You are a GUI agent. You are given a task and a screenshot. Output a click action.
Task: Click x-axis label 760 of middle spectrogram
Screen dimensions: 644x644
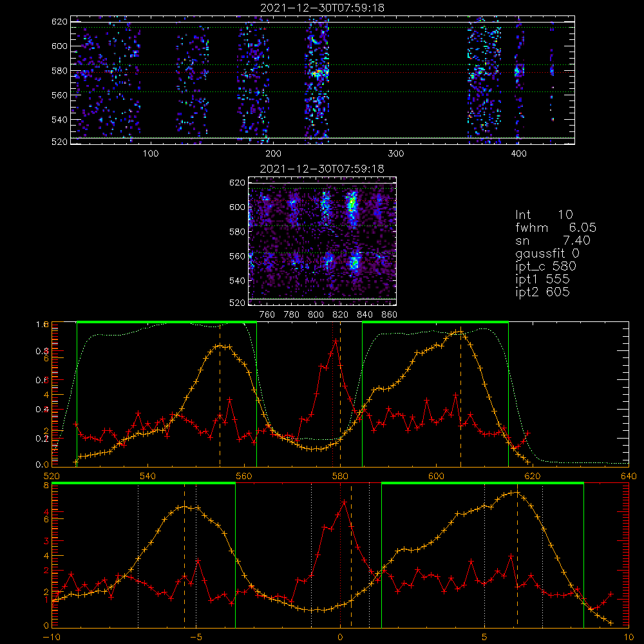pyautogui.click(x=267, y=315)
